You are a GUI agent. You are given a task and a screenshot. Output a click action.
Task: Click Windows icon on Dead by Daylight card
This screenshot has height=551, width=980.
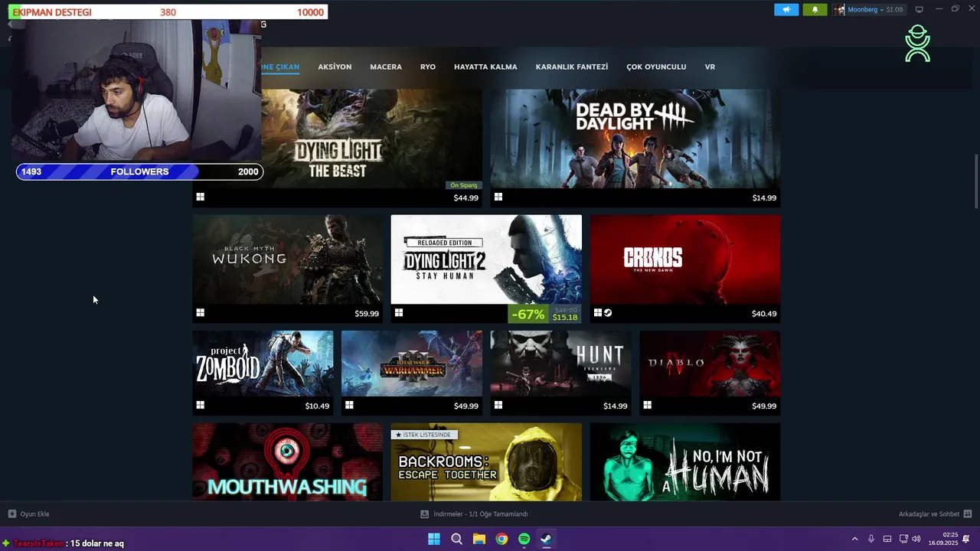pos(498,197)
